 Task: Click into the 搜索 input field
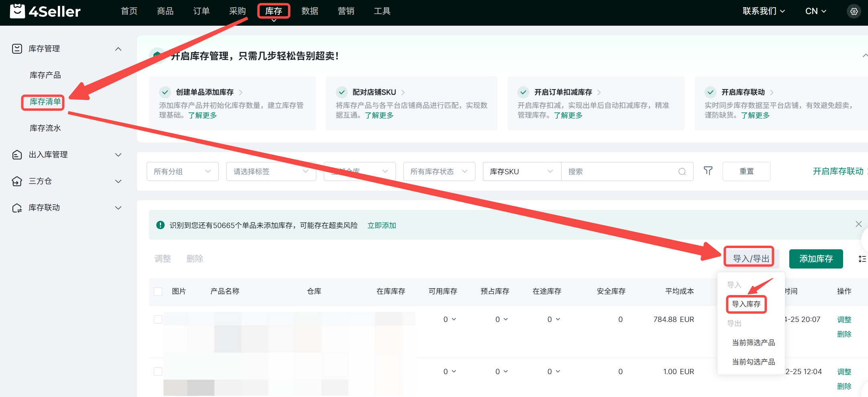point(619,172)
